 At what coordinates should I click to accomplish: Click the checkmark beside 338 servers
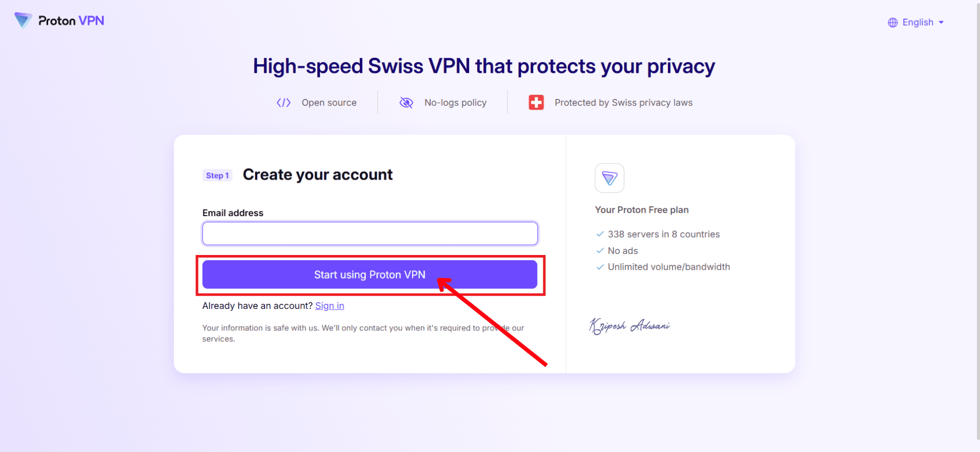pyautogui.click(x=600, y=234)
